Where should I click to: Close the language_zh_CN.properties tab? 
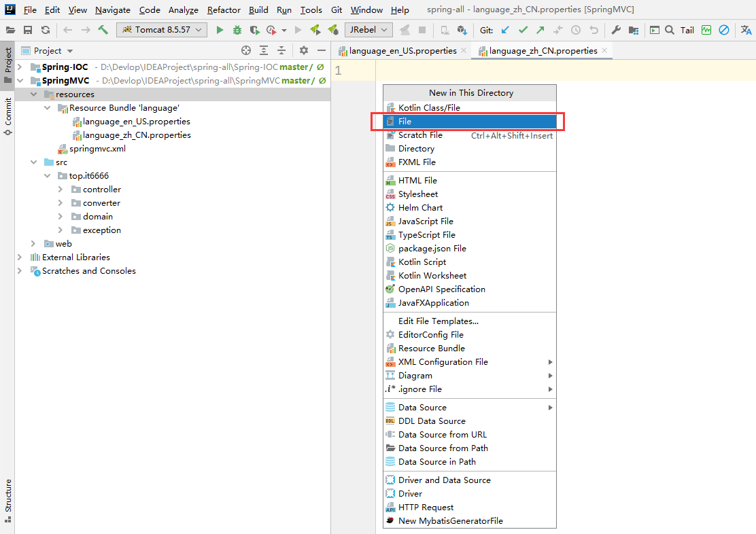604,50
